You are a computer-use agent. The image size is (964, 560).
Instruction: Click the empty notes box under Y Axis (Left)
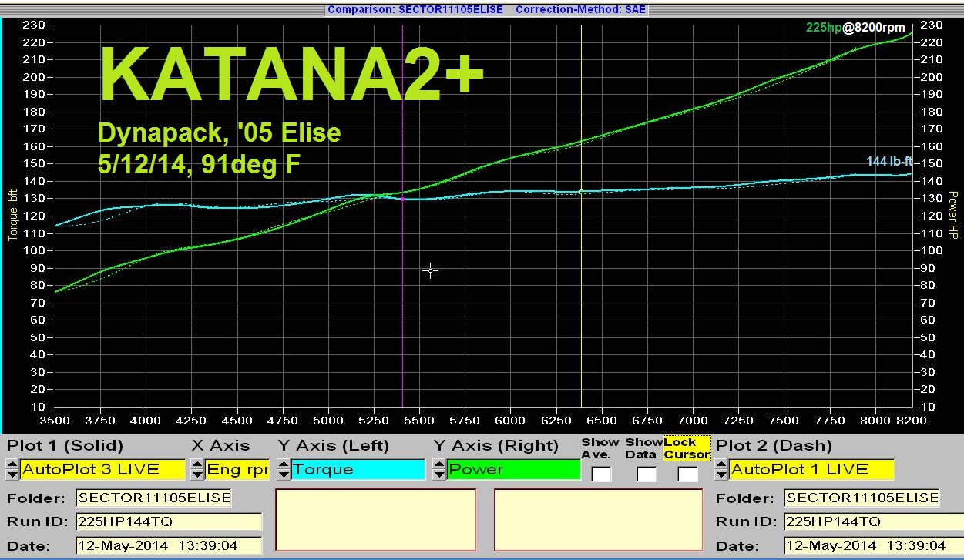376,519
